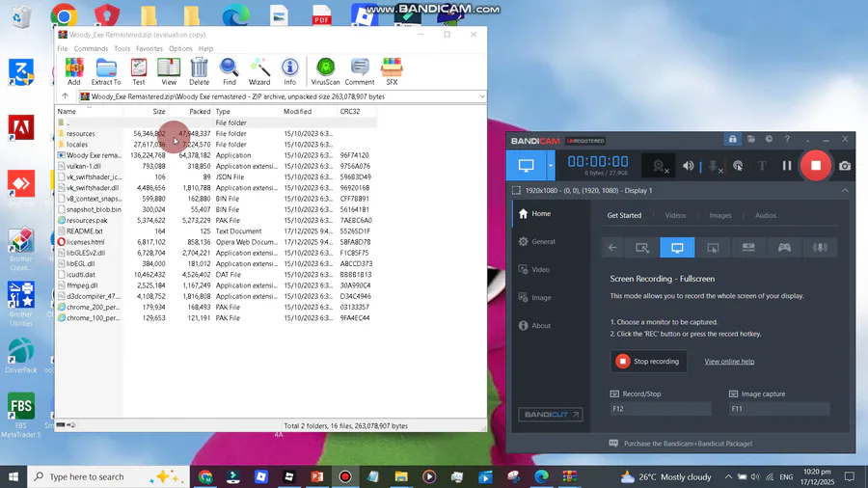Image resolution: width=868 pixels, height=488 pixels.
Task: Click the View file toolbar icon
Action: point(169,71)
